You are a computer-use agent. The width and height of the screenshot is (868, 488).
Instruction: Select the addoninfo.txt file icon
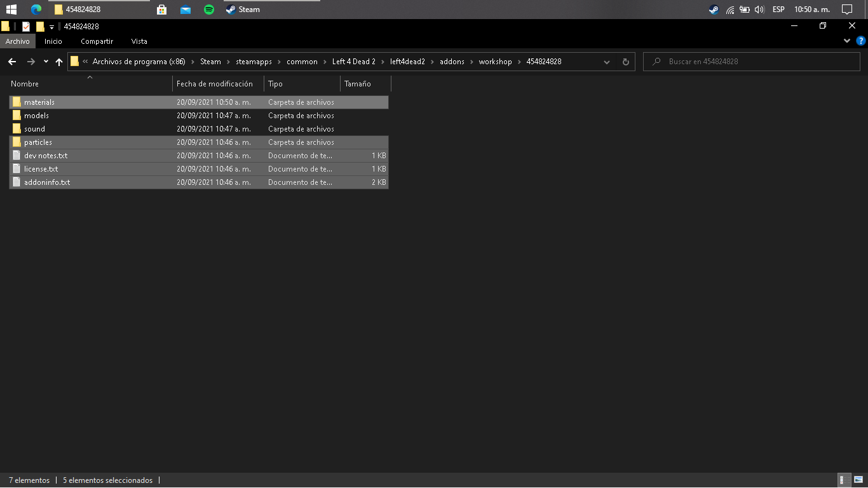(x=17, y=182)
